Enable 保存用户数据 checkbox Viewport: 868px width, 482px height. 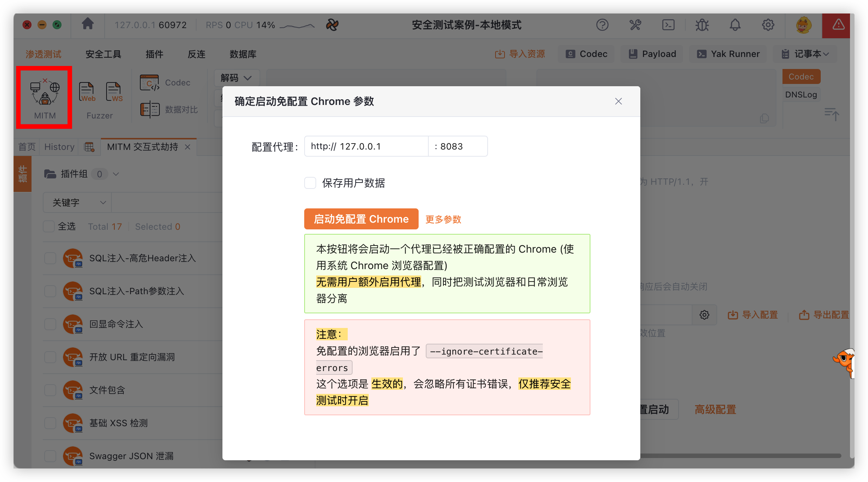[x=310, y=183]
